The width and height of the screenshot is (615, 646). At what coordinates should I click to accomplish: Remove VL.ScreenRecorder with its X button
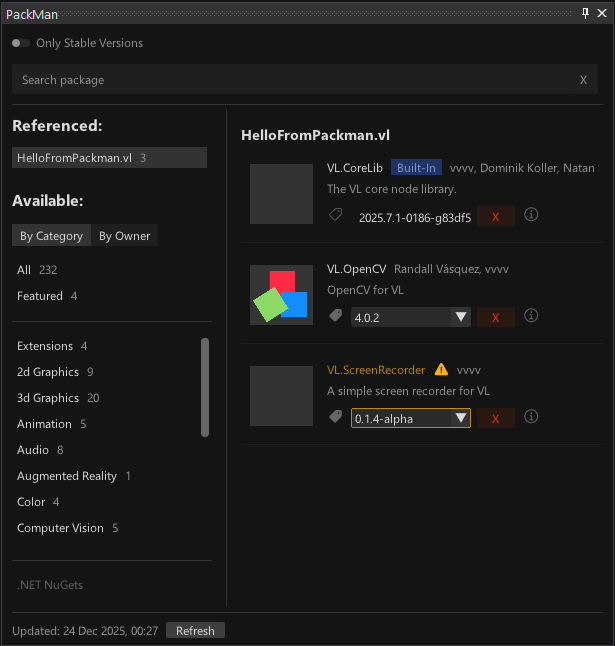[496, 418]
